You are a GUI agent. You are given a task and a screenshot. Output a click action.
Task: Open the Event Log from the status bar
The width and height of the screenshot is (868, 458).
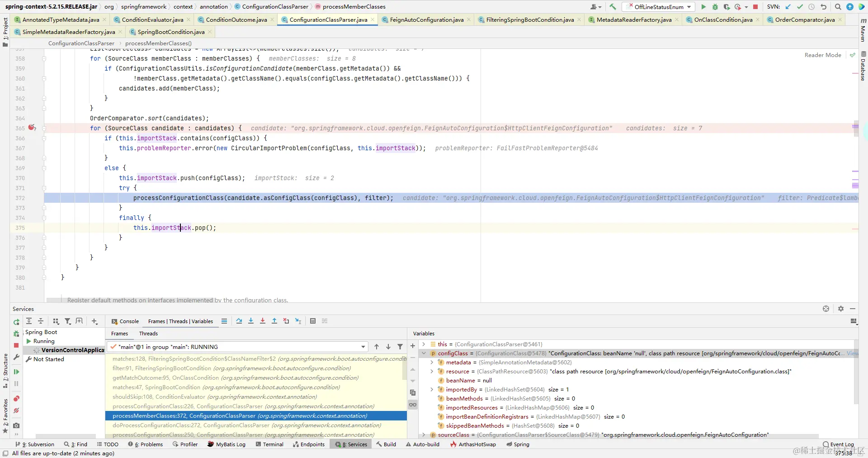(838, 444)
